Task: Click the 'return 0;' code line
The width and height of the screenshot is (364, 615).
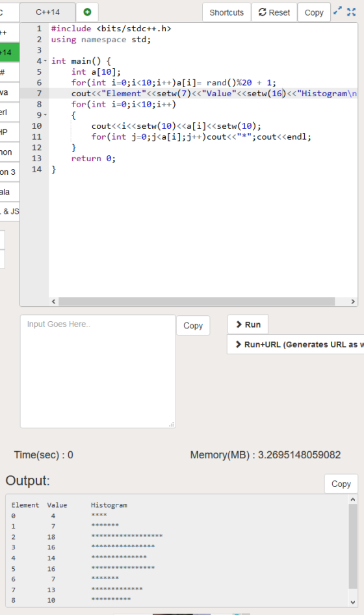Action: pyautogui.click(x=94, y=159)
